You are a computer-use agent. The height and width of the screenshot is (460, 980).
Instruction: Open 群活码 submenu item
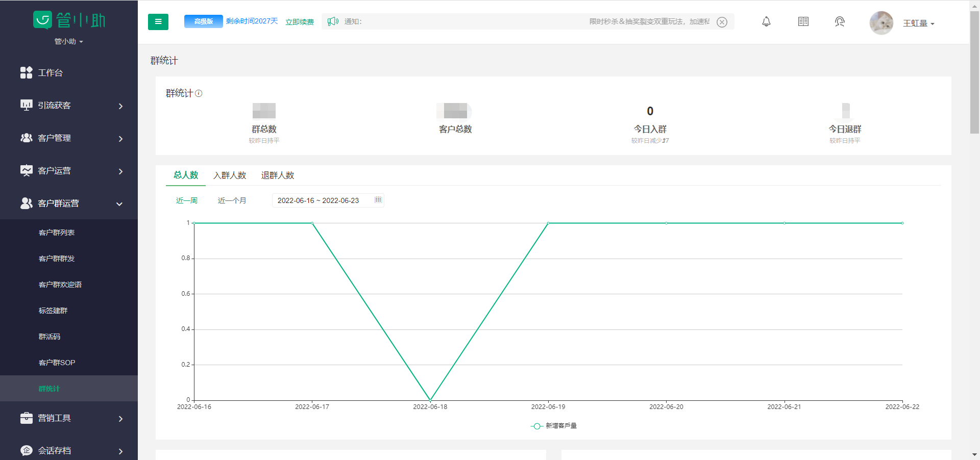50,337
